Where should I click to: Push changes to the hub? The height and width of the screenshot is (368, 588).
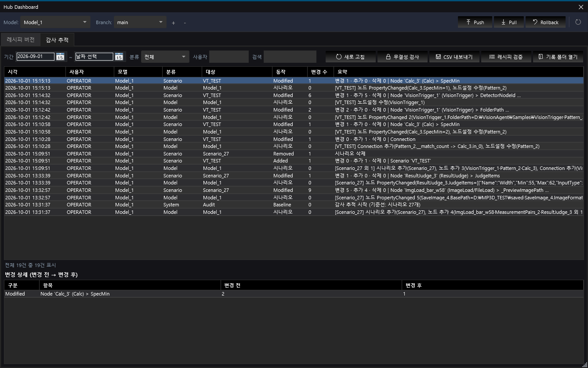click(x=475, y=22)
